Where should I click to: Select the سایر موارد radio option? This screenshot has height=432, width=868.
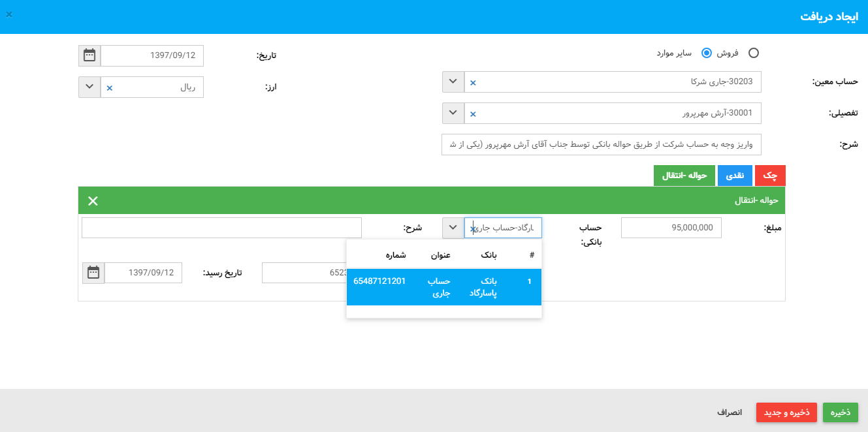pos(706,53)
